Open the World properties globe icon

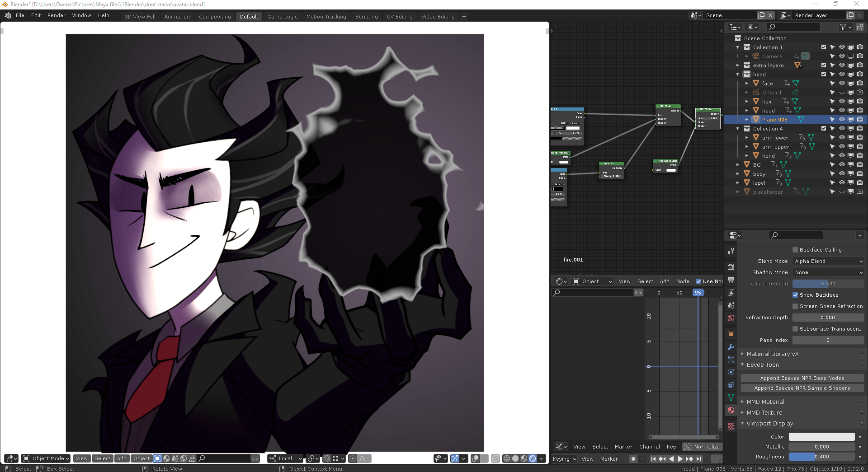[731, 318]
